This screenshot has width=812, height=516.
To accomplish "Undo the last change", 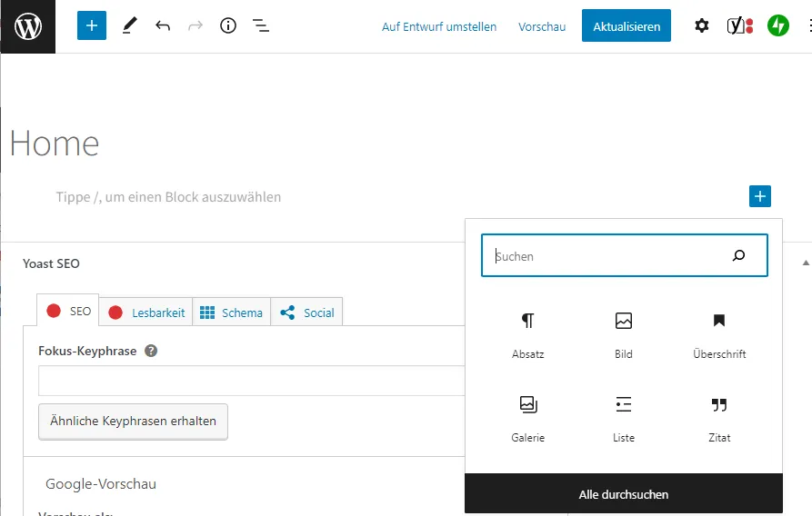I will click(163, 25).
